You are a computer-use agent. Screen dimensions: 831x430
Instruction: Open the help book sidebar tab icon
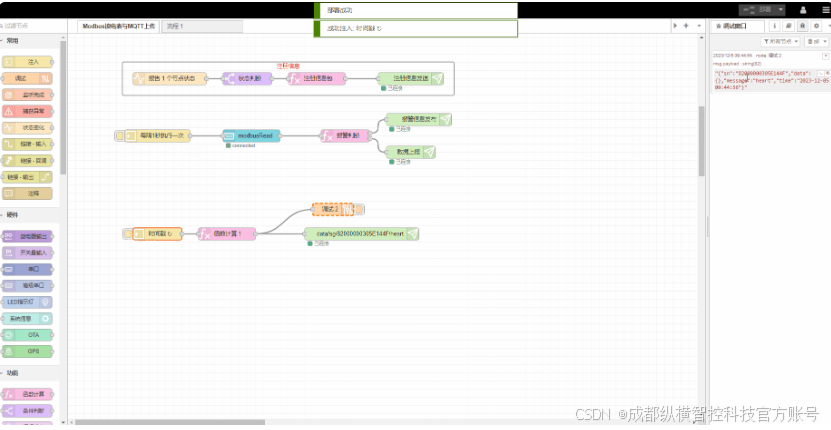(789, 25)
